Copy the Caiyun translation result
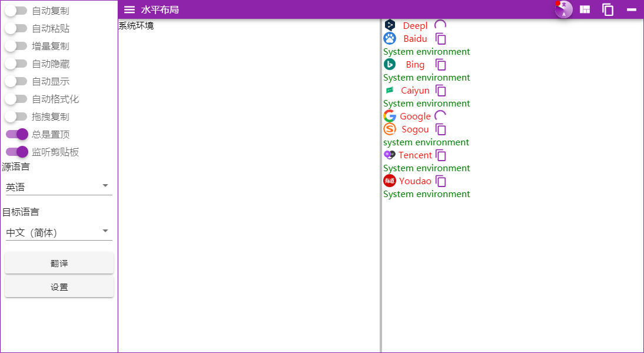The image size is (644, 353). (440, 90)
